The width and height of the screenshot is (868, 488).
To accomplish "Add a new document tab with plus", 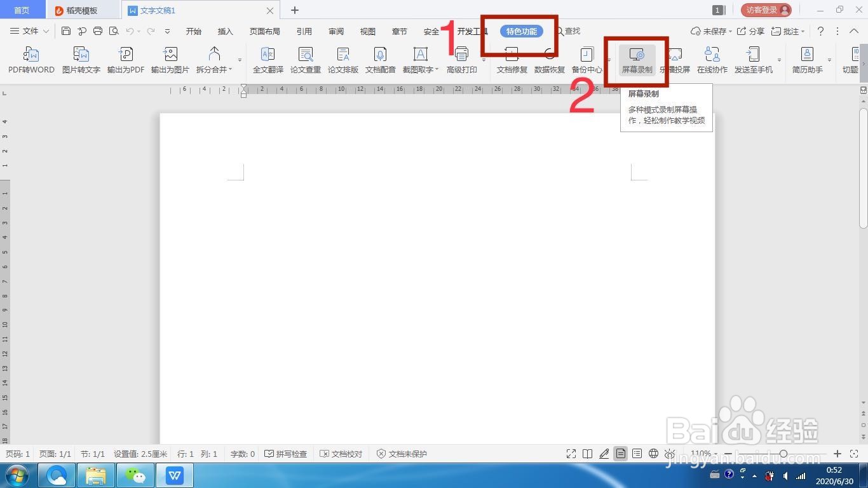I will (295, 10).
